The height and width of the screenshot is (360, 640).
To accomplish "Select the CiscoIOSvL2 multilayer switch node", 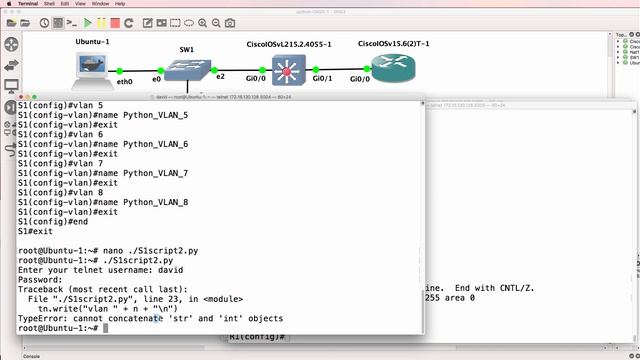I will (289, 70).
